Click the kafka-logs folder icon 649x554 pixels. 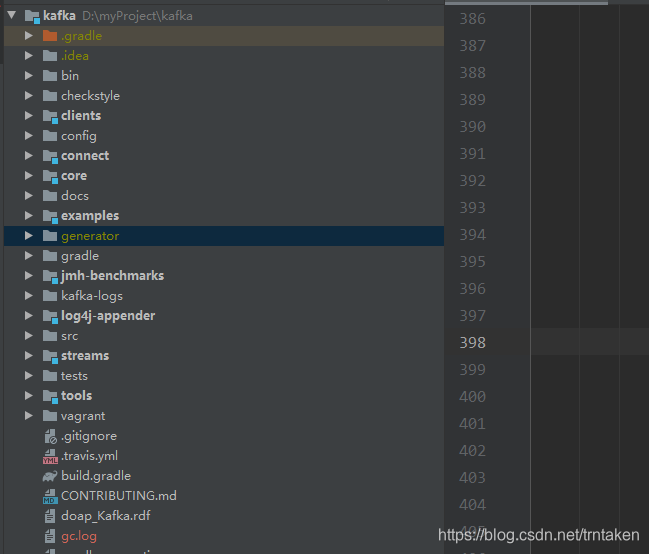[50, 296]
